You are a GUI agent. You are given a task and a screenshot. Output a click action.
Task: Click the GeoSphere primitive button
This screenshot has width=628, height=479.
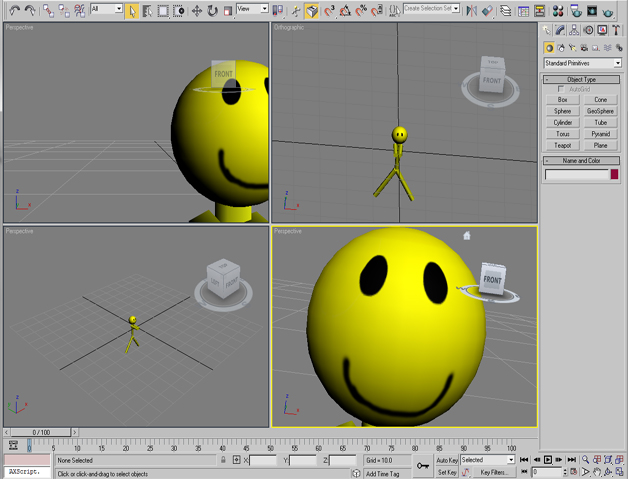coord(600,111)
